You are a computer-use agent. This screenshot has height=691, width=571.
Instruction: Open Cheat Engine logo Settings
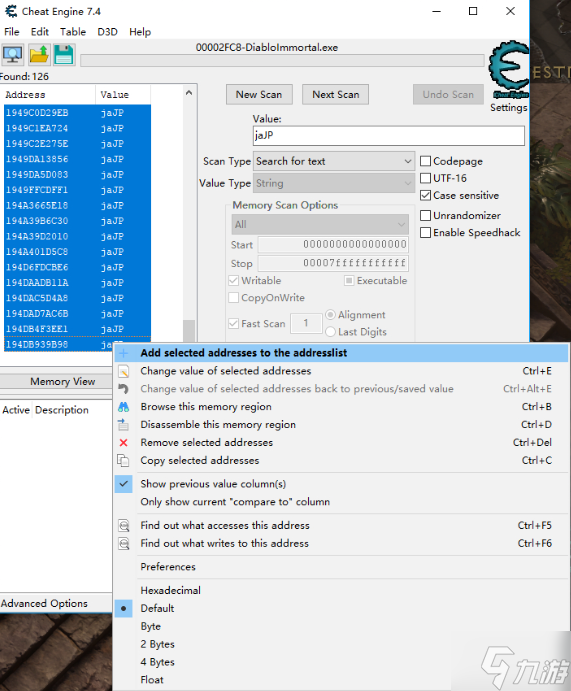(x=508, y=75)
